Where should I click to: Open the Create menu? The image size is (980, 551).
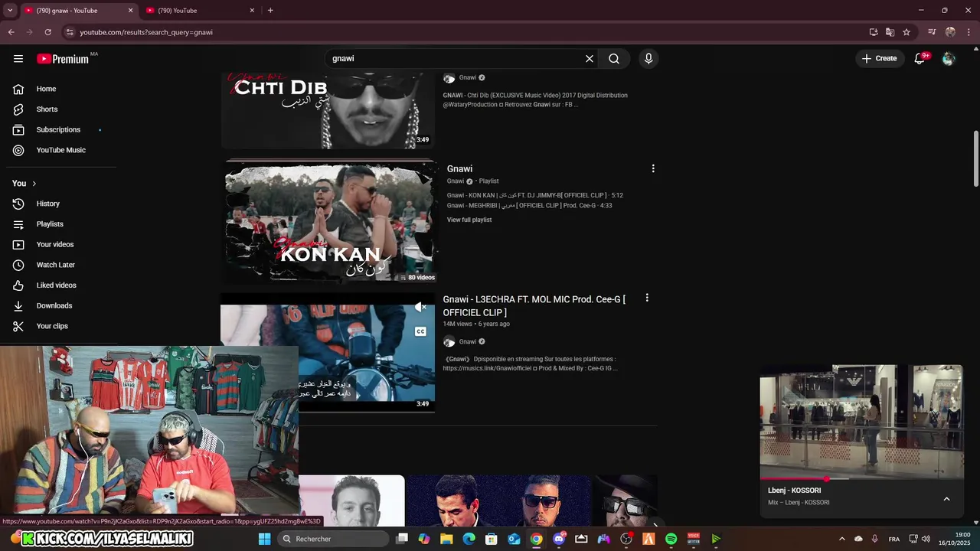(x=879, y=58)
